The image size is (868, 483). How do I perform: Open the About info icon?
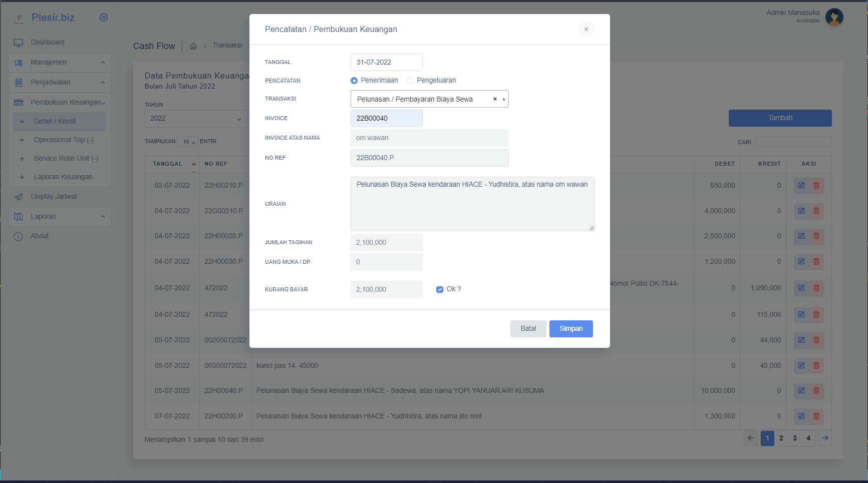(19, 236)
